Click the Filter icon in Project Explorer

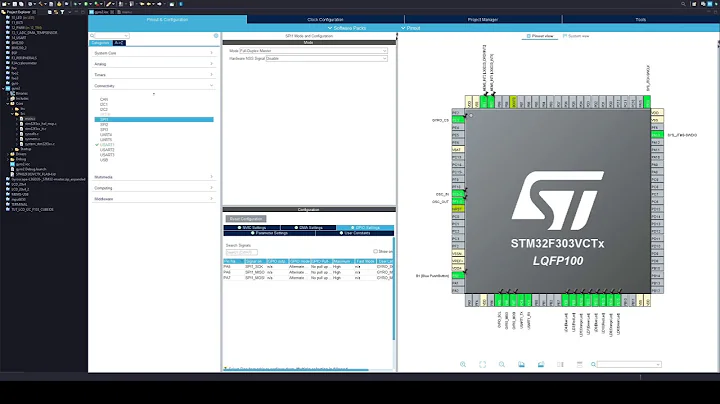pyautogui.click(x=62, y=12)
